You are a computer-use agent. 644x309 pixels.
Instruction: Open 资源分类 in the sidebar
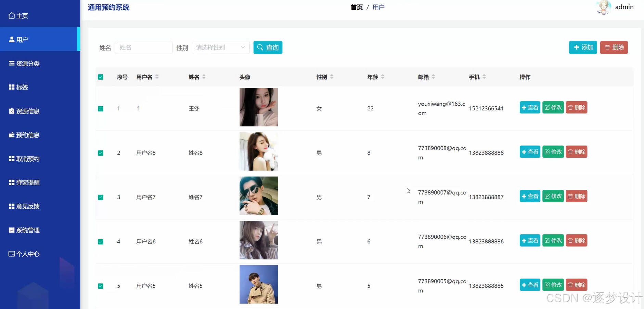point(40,63)
